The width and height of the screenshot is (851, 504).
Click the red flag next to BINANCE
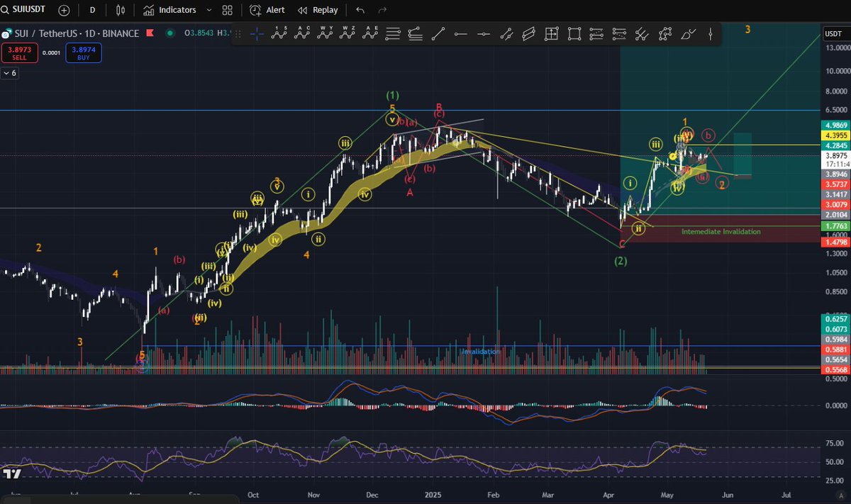point(149,33)
